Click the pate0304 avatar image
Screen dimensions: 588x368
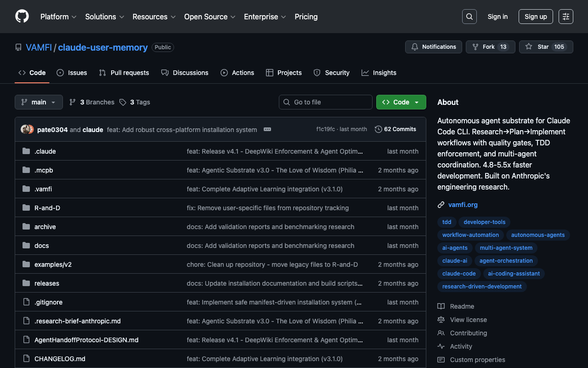[26, 130]
